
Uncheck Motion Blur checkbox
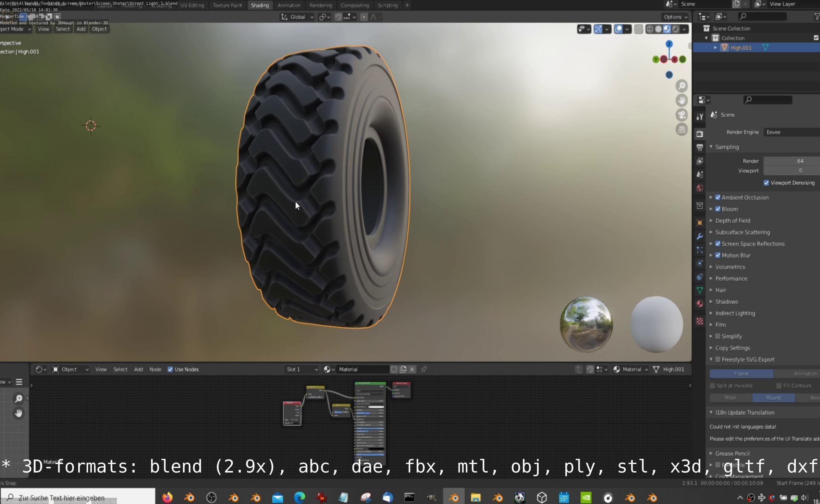pyautogui.click(x=718, y=255)
